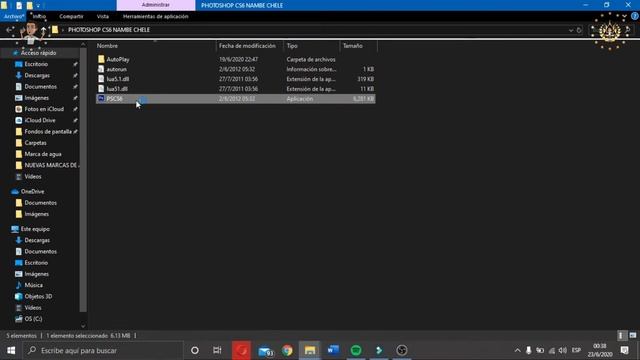Screen dimensions: 640x360
Task: Switch to the Vista tab
Action: pos(103,16)
